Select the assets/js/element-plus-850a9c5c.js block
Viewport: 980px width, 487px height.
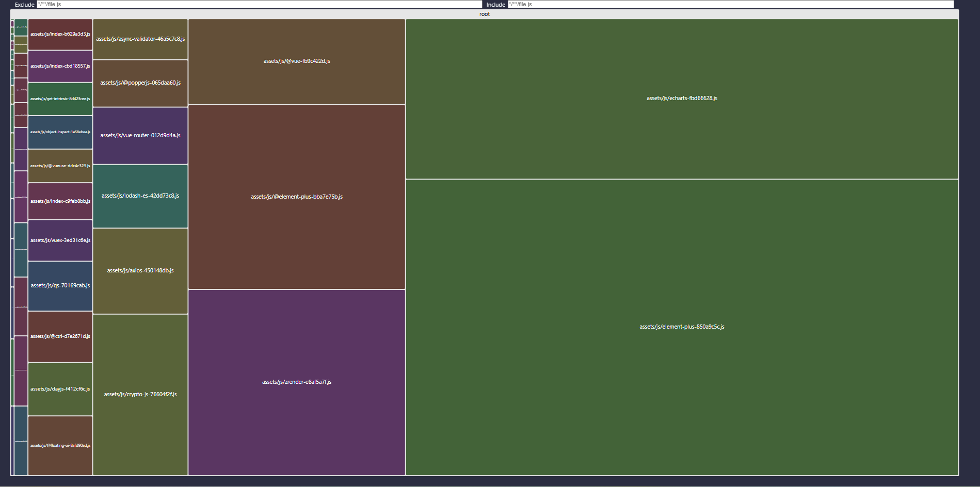(x=682, y=327)
